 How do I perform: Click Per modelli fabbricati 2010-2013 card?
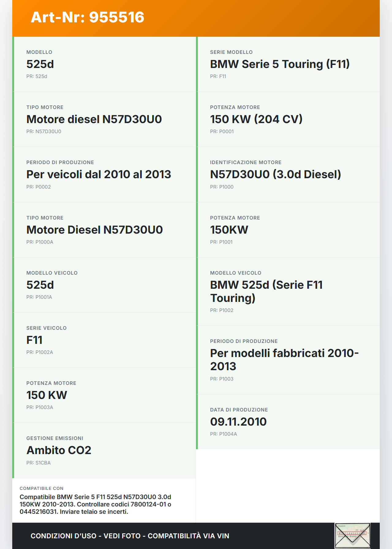pyautogui.click(x=288, y=359)
